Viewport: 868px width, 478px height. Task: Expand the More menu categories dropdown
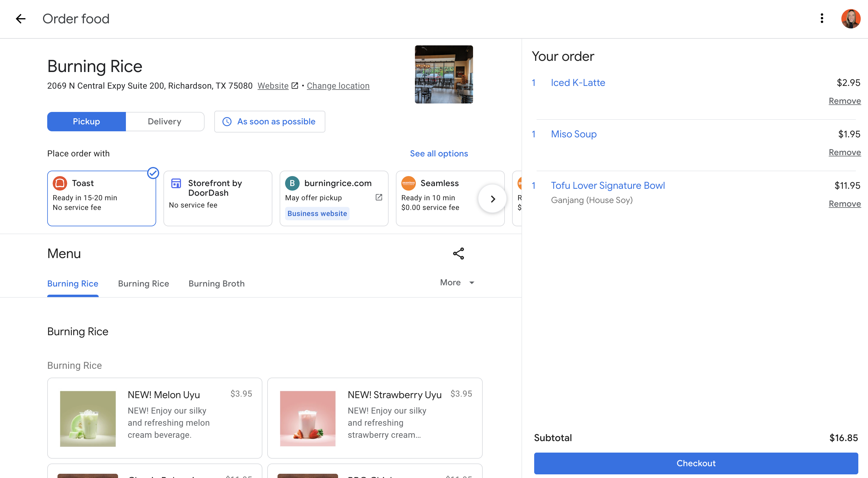coord(457,283)
